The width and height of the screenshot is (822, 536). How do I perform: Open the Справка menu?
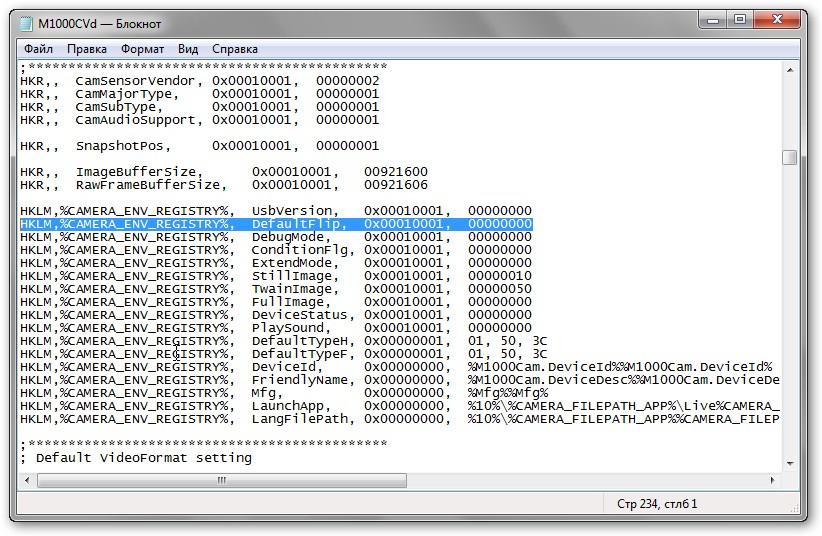(235, 48)
